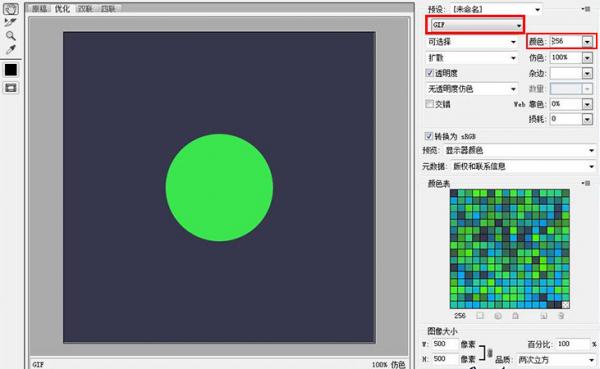Click the 百分比 field showing 100
The width and height of the screenshot is (600, 369).
pyautogui.click(x=572, y=344)
